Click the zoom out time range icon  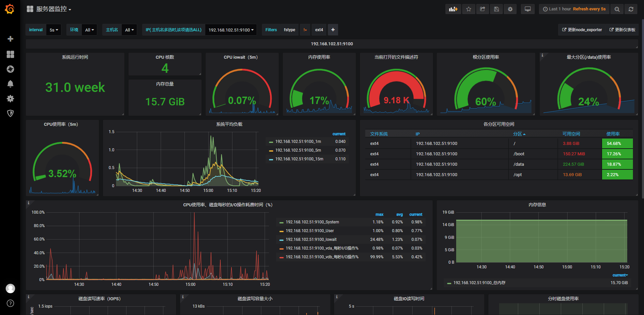(x=617, y=9)
